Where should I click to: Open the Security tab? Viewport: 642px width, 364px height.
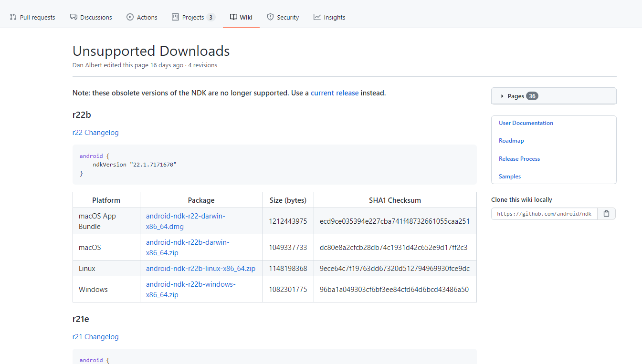tap(283, 17)
